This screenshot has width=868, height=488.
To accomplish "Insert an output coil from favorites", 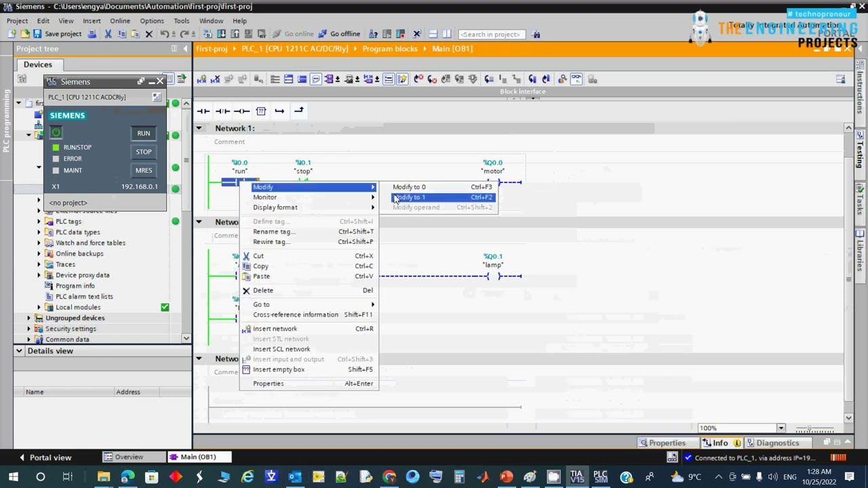I will point(241,110).
